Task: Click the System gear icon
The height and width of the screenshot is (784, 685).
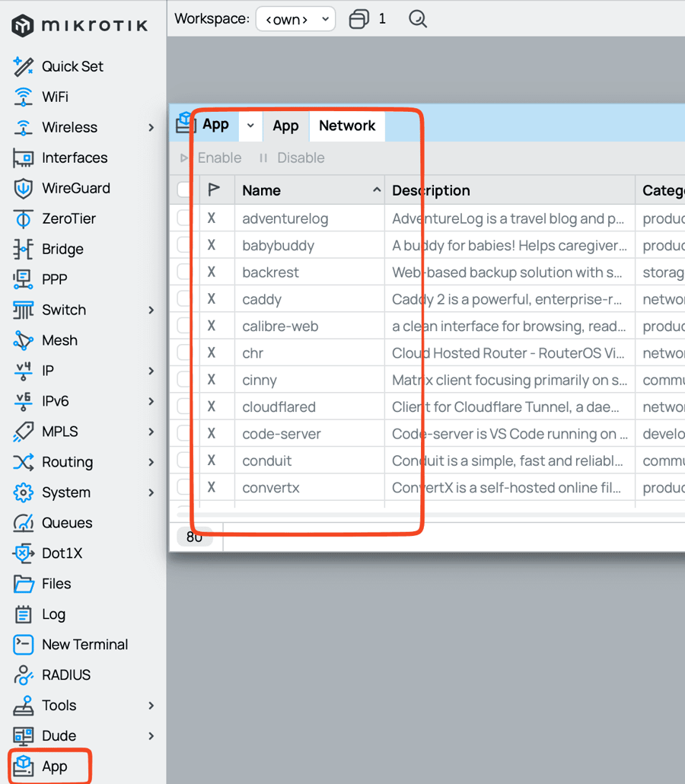Action: click(x=23, y=493)
